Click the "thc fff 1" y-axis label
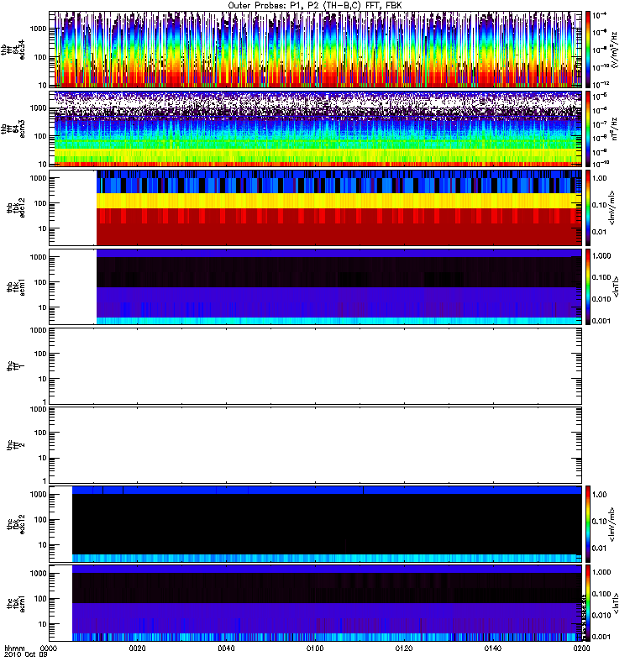Screen dimensions: 630x672 coord(16,366)
